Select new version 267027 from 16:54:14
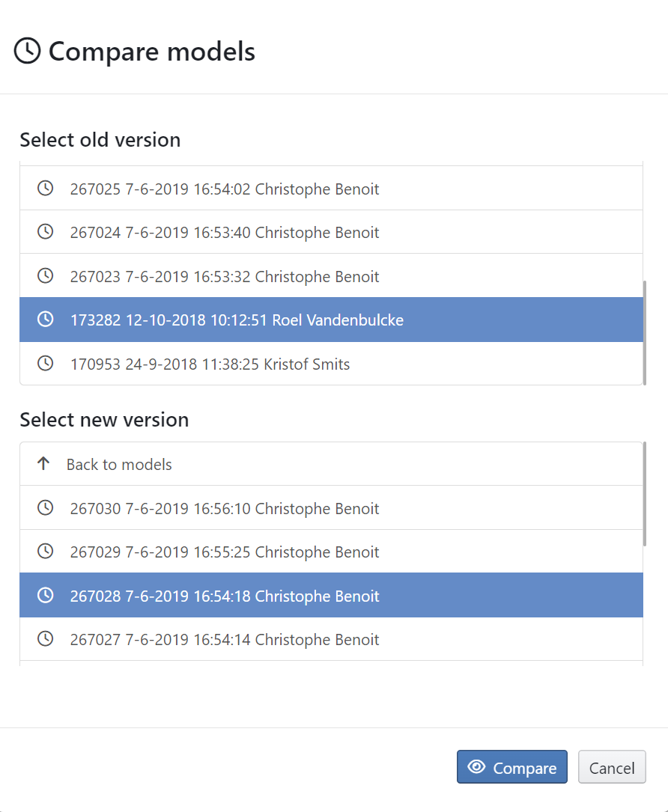The image size is (668, 812). pos(225,640)
